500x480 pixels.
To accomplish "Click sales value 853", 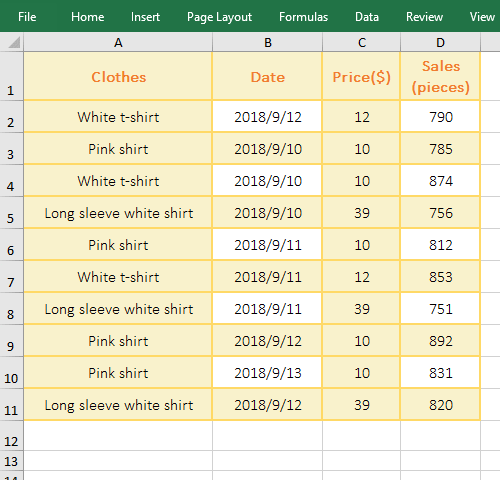I will tap(440, 277).
